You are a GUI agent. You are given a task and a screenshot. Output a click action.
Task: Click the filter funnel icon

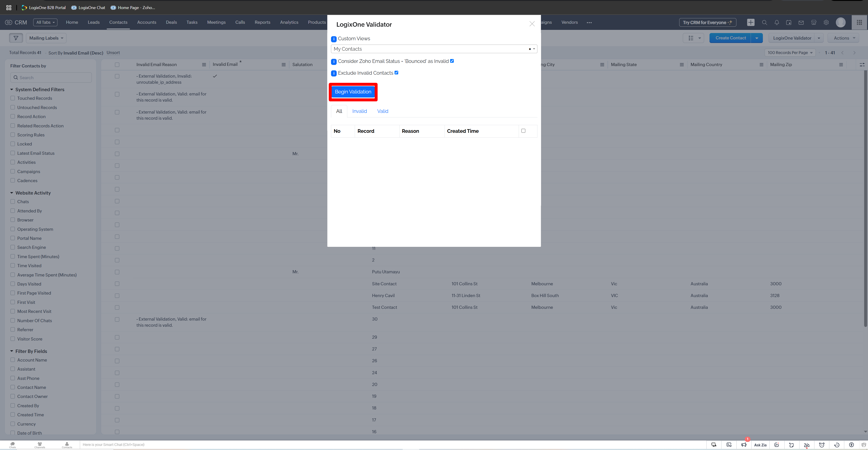tap(16, 38)
